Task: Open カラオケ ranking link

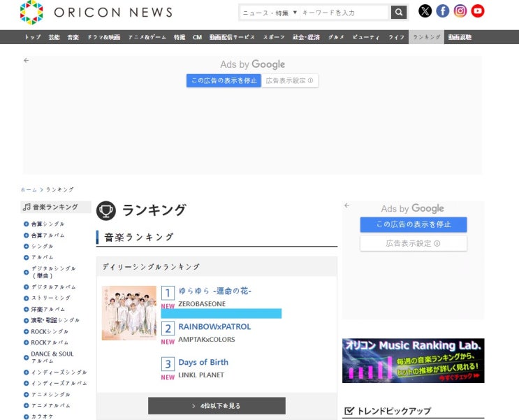Action: click(x=42, y=417)
